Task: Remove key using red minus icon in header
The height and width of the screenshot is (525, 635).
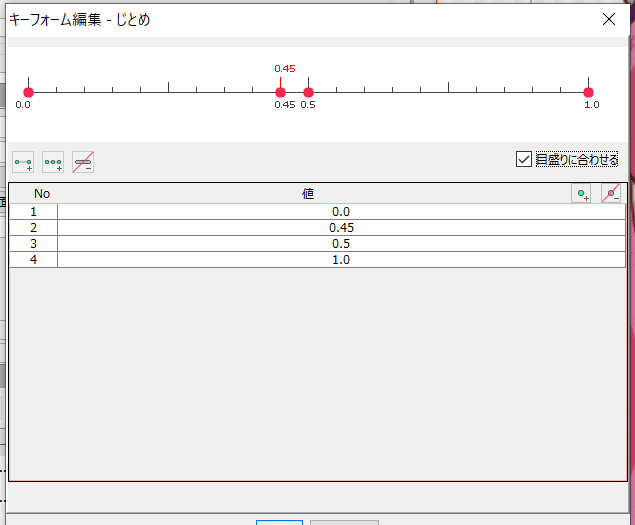Action: pyautogui.click(x=610, y=194)
